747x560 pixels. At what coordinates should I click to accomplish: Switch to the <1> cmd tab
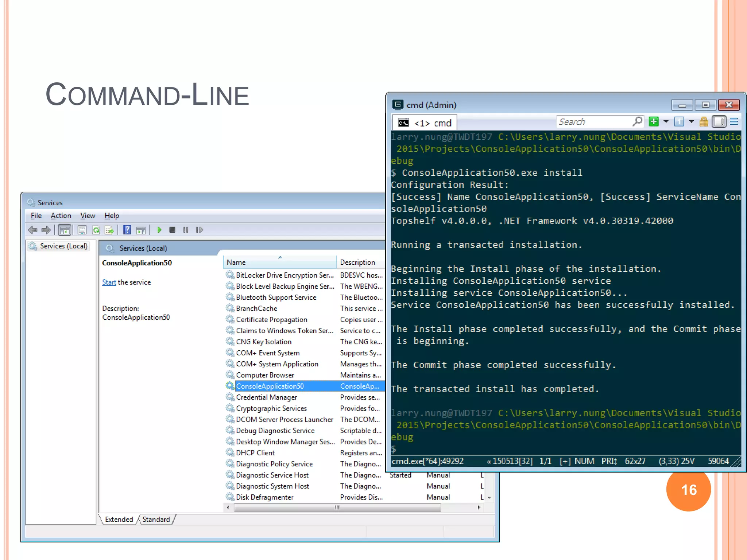[425, 123]
